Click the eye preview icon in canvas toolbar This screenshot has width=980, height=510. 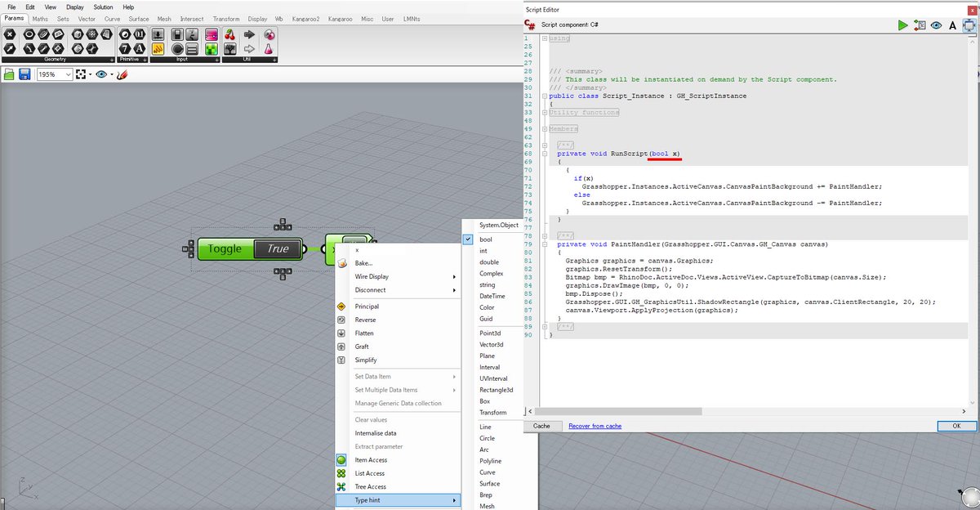click(101, 74)
